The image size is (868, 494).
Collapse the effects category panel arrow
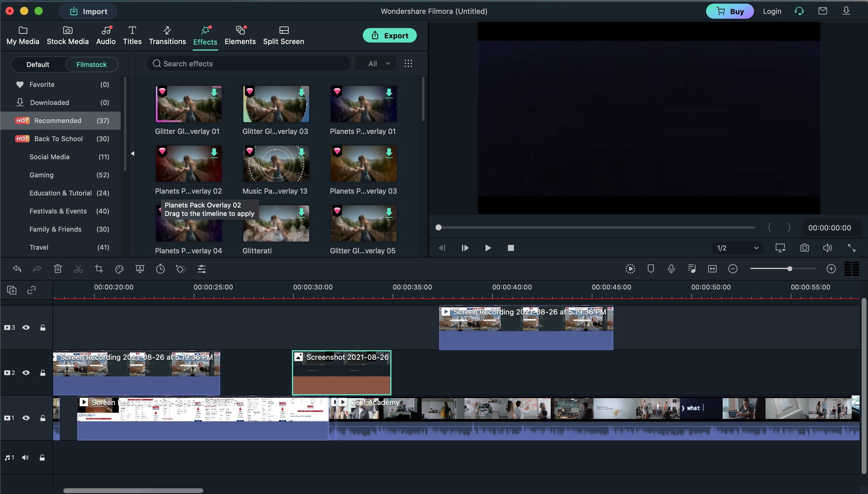(x=133, y=154)
